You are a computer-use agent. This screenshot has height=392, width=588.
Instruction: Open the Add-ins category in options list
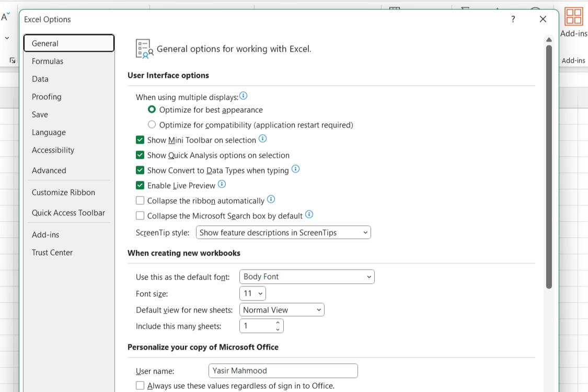tap(69, 235)
